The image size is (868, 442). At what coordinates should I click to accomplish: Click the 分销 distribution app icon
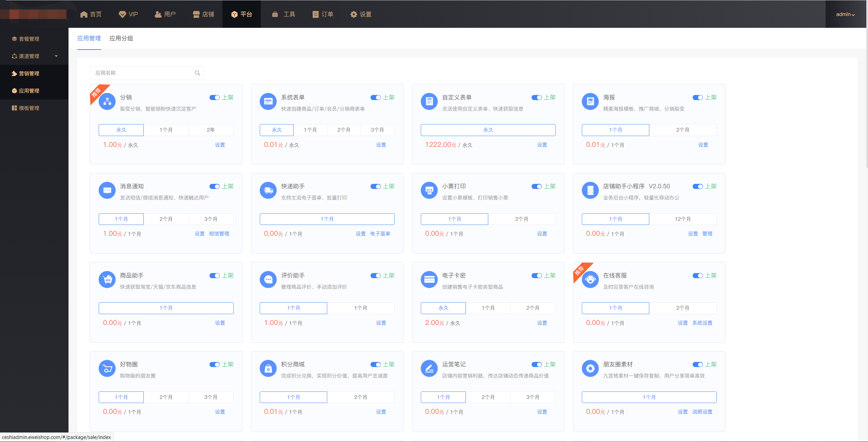click(107, 101)
